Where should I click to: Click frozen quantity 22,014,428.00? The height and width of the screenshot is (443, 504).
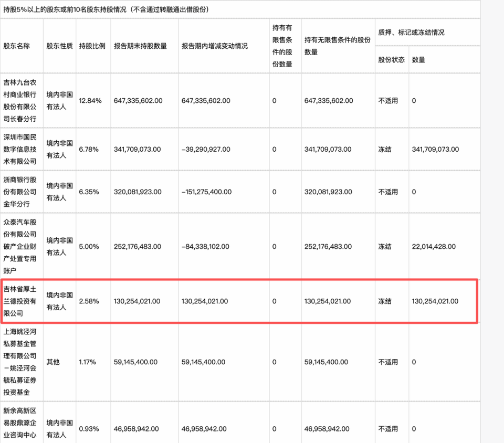[434, 246]
